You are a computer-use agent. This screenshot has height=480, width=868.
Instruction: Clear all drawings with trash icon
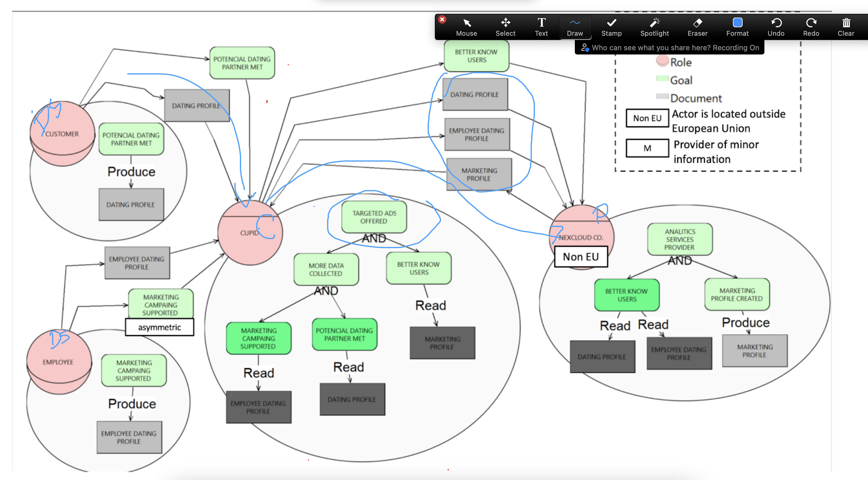click(846, 27)
